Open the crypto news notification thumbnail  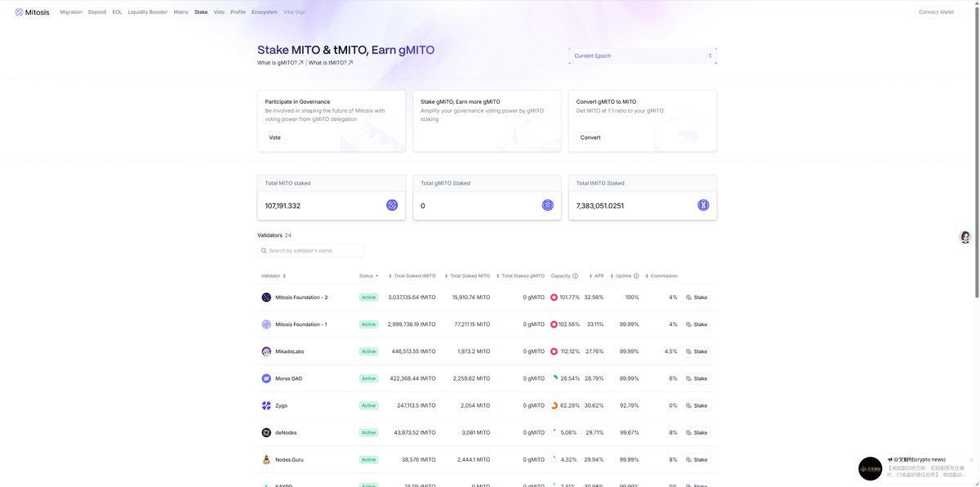[x=870, y=468]
